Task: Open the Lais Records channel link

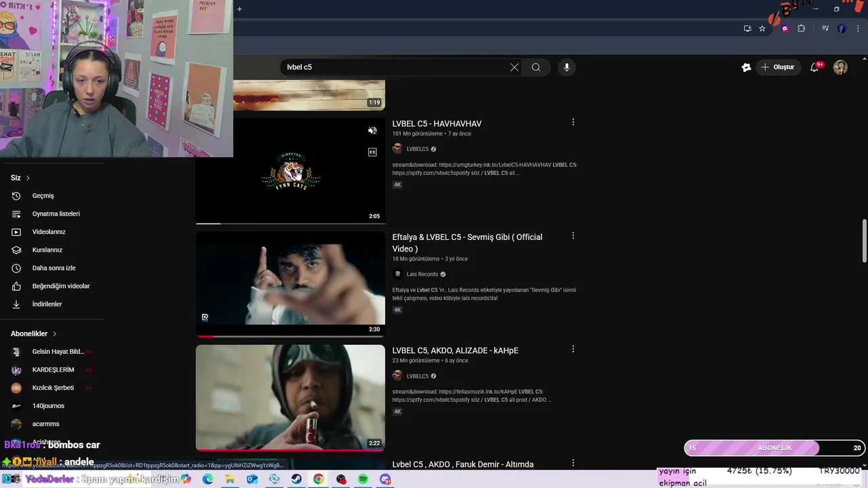Action: pos(422,274)
